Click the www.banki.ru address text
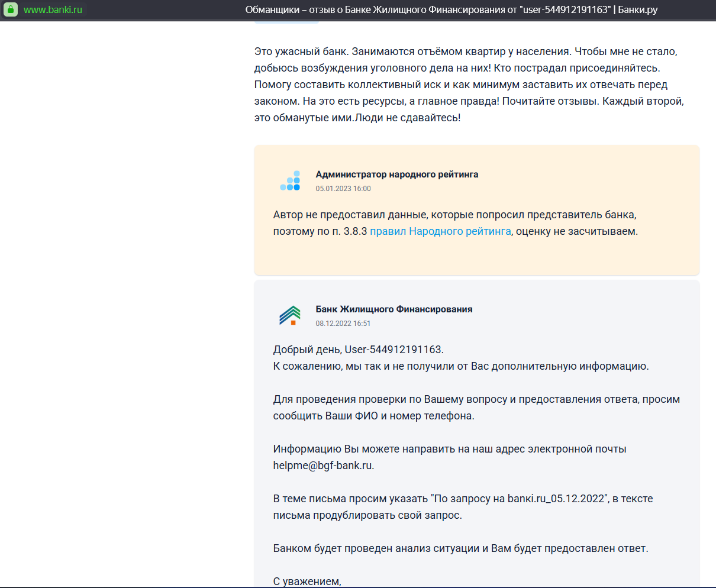This screenshot has height=588, width=716. coord(53,9)
